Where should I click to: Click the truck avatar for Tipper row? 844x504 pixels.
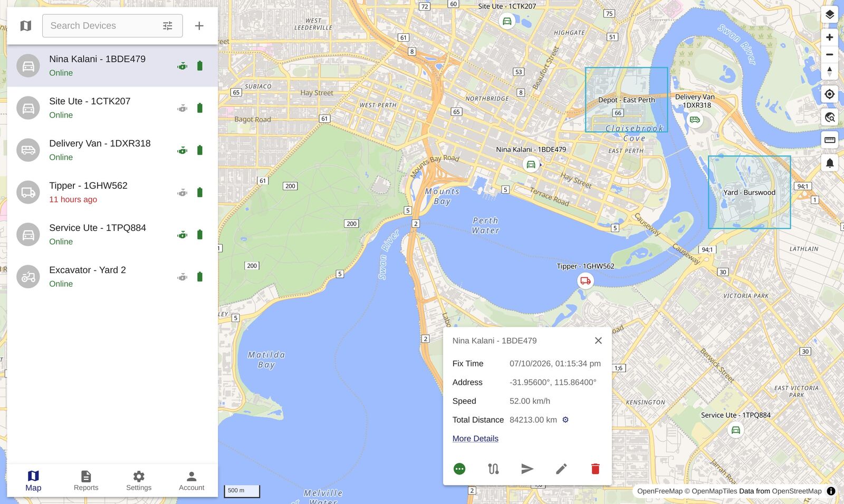(28, 192)
